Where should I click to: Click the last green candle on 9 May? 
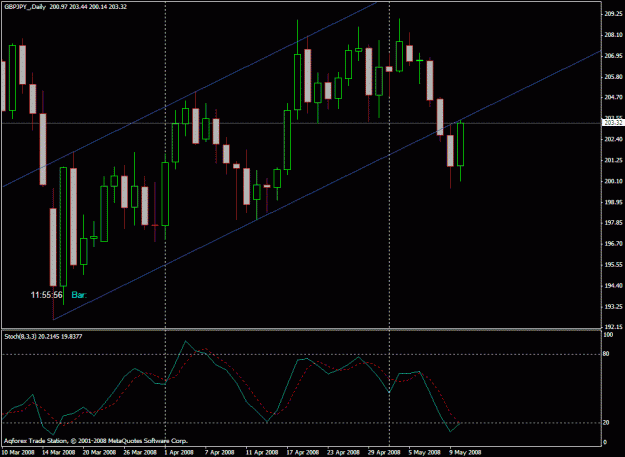460,144
